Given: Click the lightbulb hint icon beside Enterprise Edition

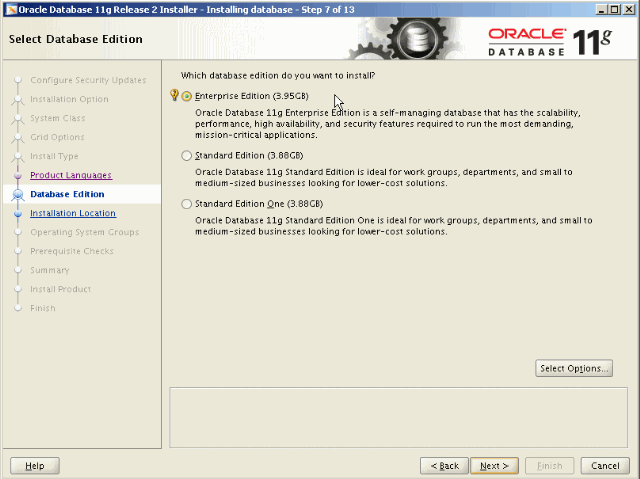Looking at the screenshot, I should (174, 95).
